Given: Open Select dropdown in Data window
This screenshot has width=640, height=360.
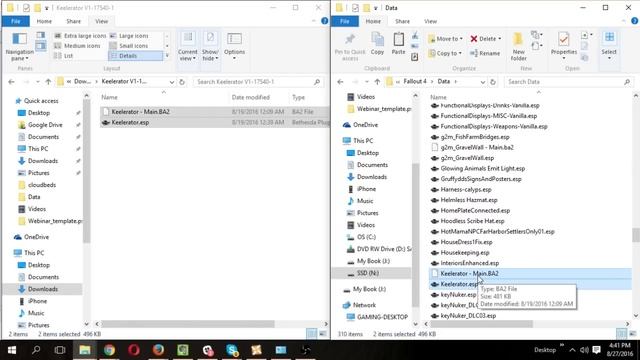Looking at the screenshot, I should [x=609, y=46].
